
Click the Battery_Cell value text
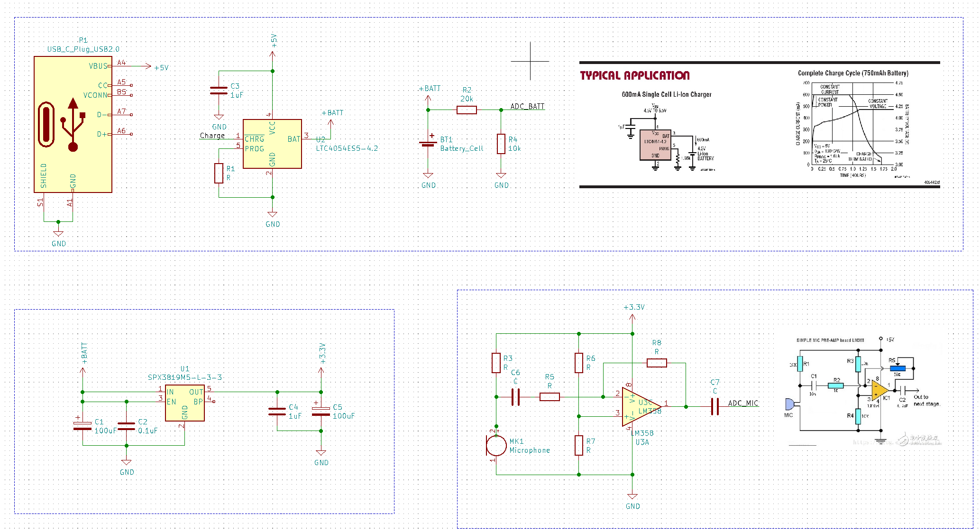pos(462,148)
